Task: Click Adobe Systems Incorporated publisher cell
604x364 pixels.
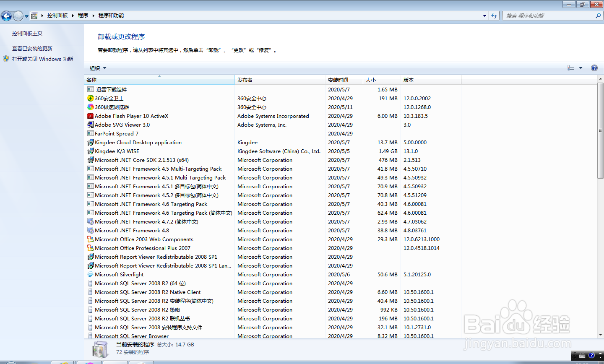Action: pos(273,116)
